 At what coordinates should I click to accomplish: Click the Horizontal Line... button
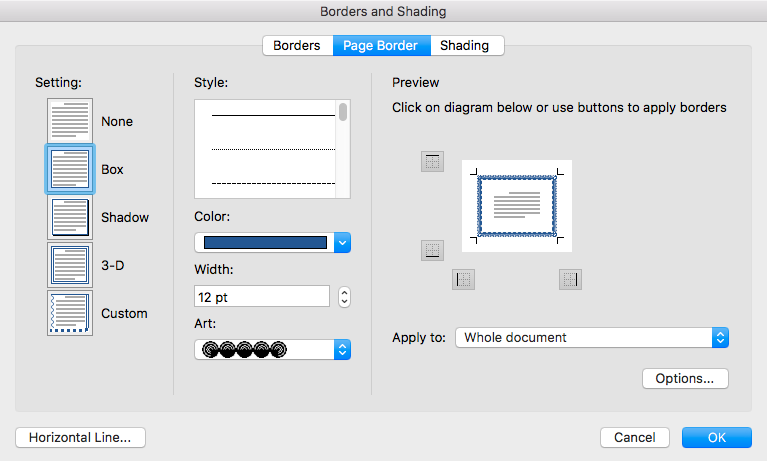80,438
